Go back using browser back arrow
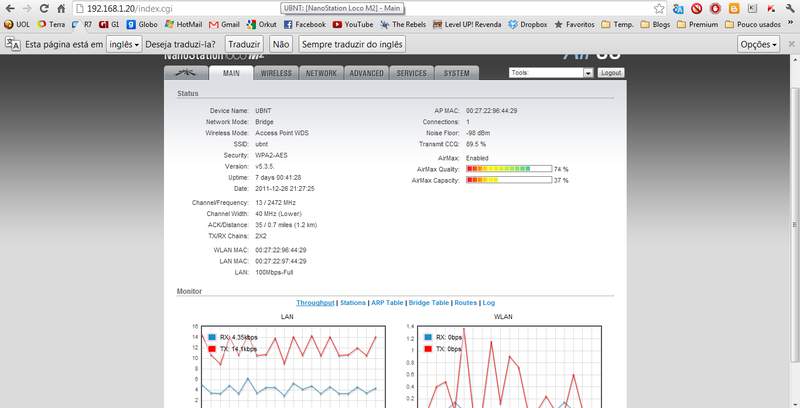 [10, 9]
